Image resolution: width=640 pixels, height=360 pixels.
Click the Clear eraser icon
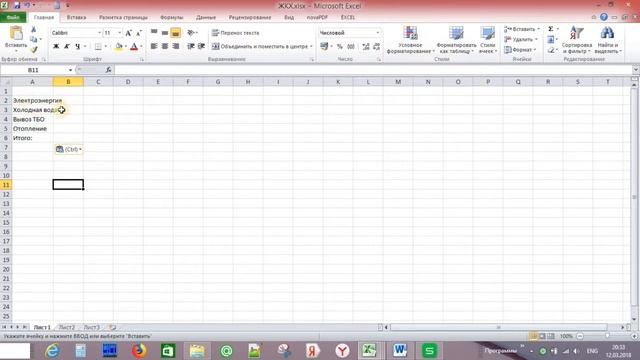tap(551, 50)
